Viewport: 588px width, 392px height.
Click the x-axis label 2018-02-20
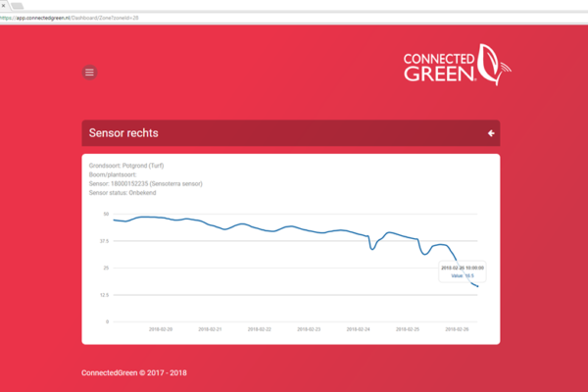click(x=161, y=329)
